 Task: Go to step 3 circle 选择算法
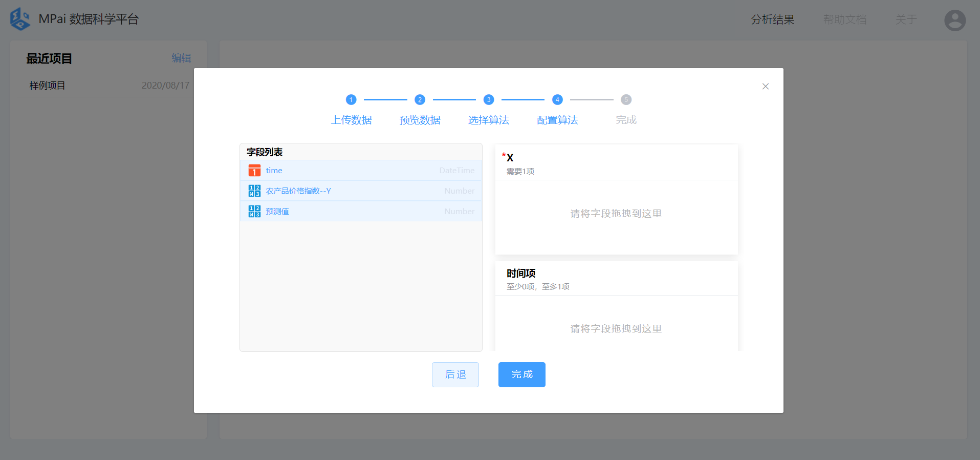pos(489,100)
